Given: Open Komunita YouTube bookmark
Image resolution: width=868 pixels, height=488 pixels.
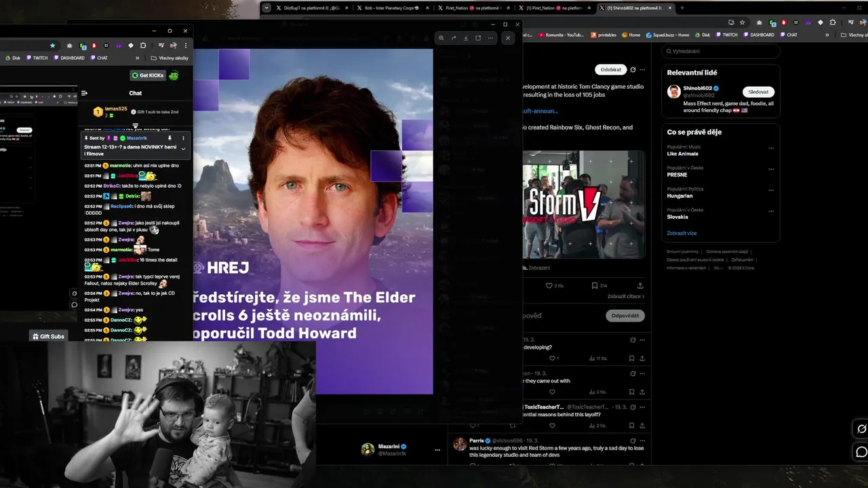Looking at the screenshot, I should [560, 35].
